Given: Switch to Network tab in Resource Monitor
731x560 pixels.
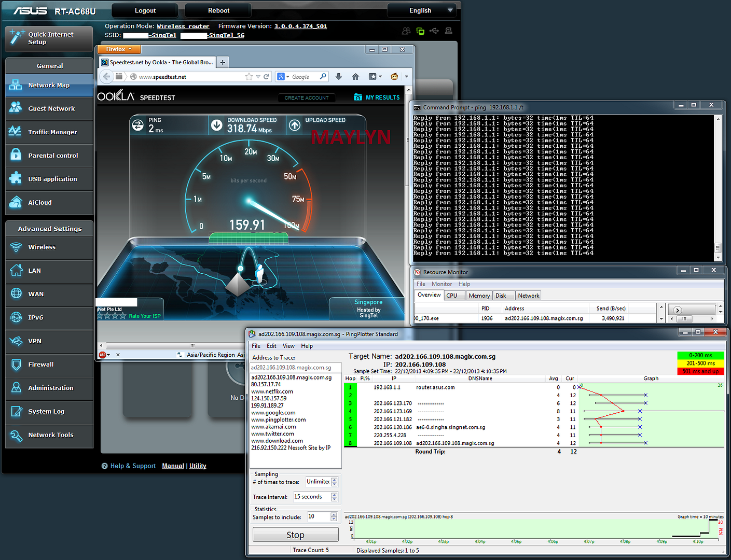Looking at the screenshot, I should coord(529,296).
